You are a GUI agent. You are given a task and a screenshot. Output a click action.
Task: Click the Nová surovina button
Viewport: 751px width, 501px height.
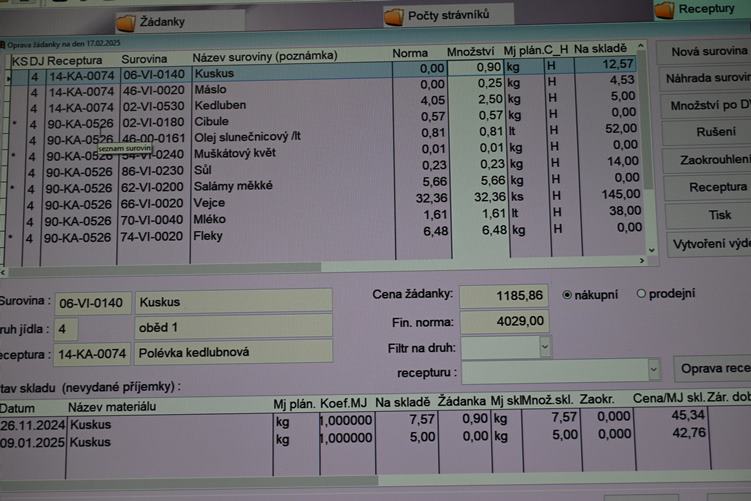(704, 52)
